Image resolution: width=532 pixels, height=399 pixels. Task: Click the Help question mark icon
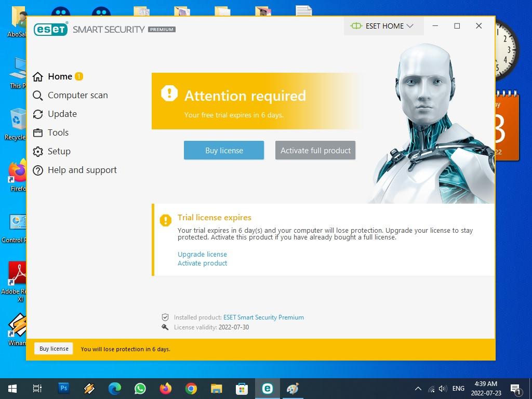(x=37, y=170)
